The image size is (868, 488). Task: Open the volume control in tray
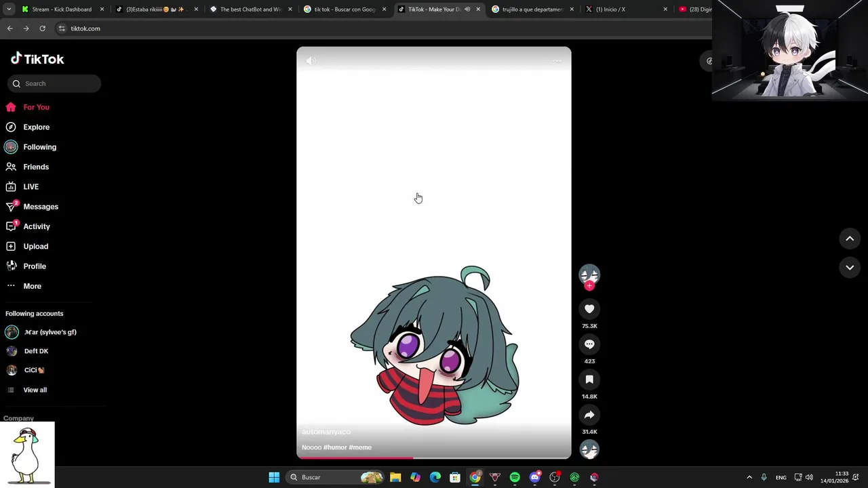[809, 477]
